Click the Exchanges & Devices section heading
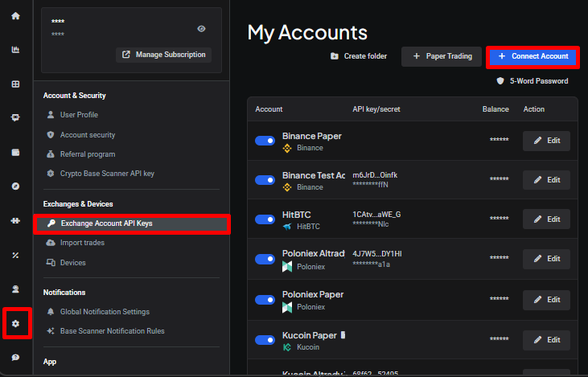This screenshot has height=377, width=588. coord(78,204)
